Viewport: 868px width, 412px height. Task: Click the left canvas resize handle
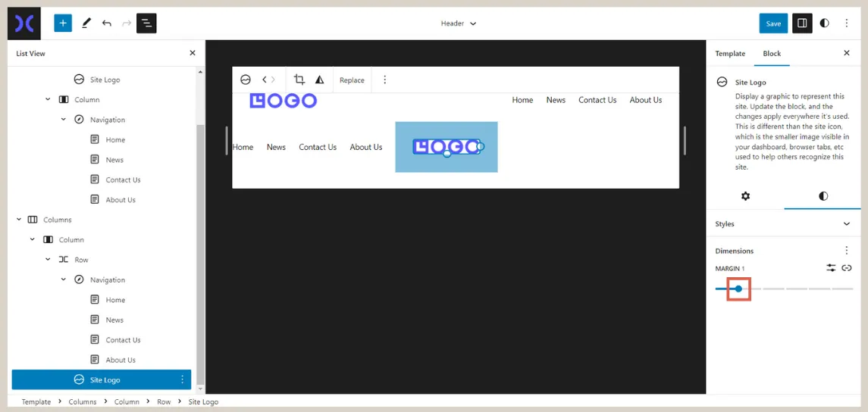pos(227,140)
